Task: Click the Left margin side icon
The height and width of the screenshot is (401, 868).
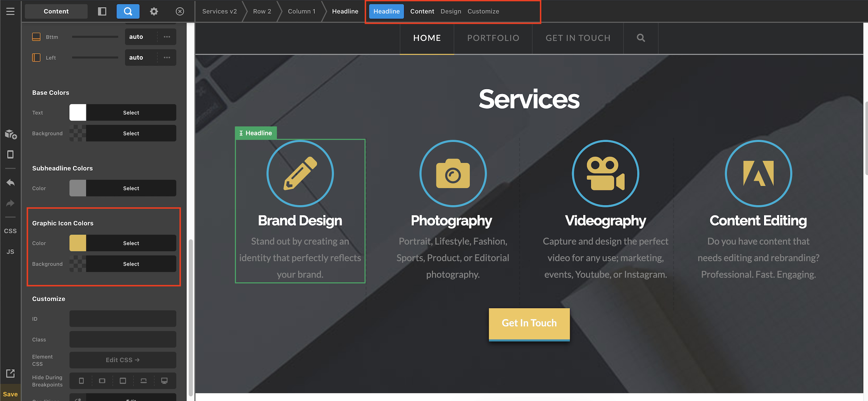Action: (36, 58)
